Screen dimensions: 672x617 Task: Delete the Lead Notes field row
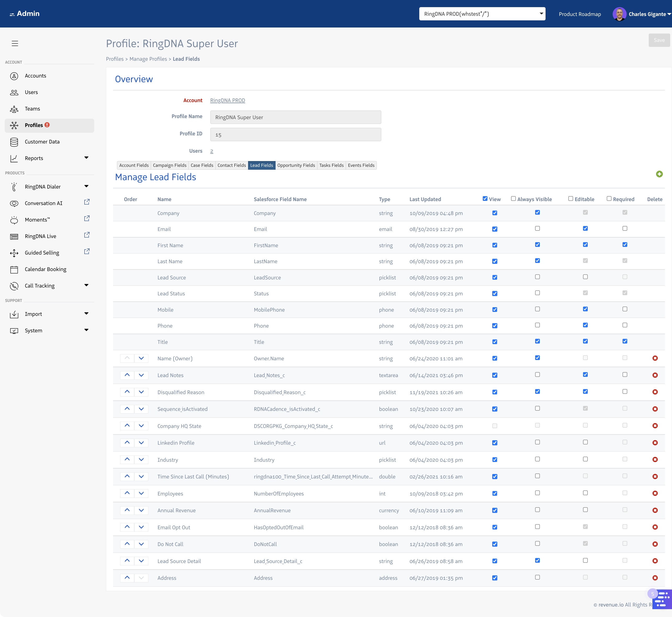[x=655, y=375]
